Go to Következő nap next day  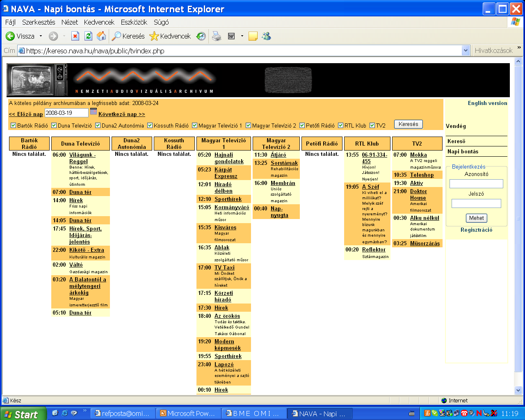click(x=122, y=114)
